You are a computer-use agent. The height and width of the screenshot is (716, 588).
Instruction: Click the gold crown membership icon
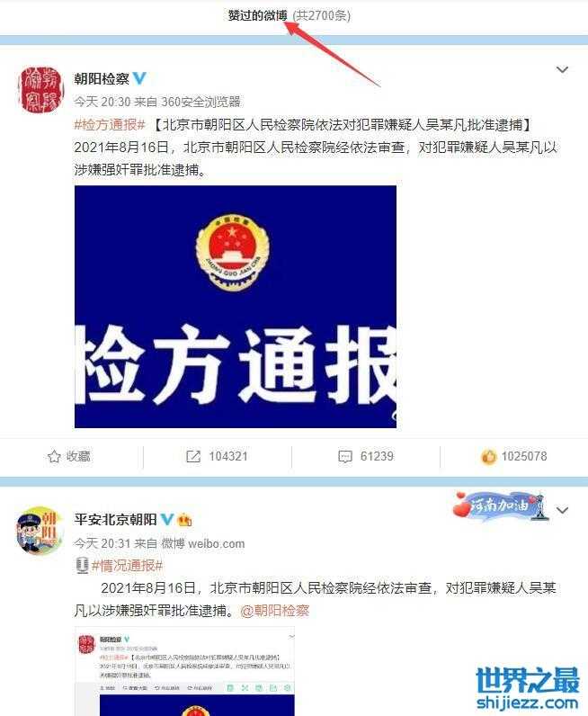(185, 520)
